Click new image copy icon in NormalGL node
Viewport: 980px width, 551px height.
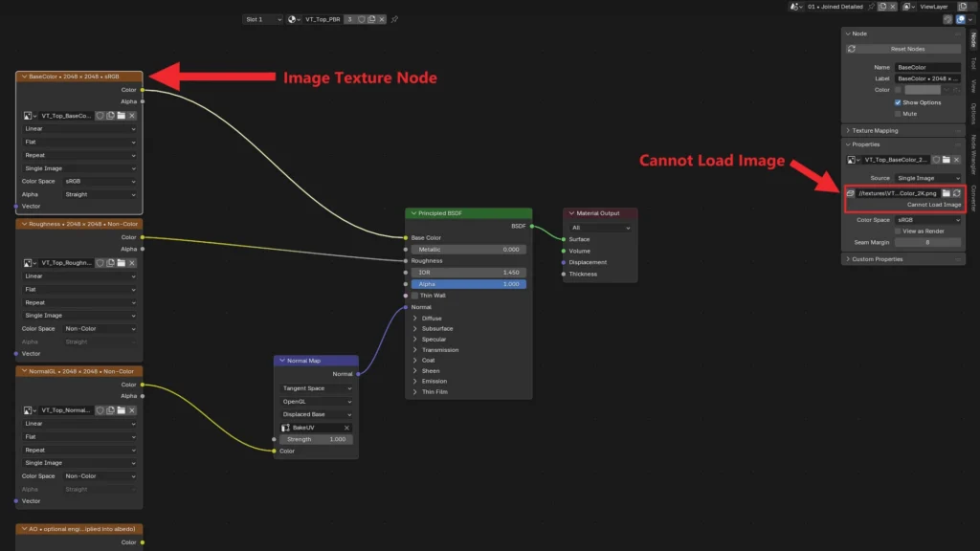[111, 410]
